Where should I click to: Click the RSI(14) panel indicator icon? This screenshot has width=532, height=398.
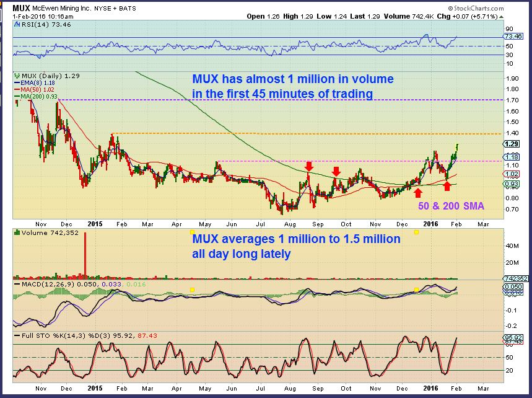(x=17, y=24)
